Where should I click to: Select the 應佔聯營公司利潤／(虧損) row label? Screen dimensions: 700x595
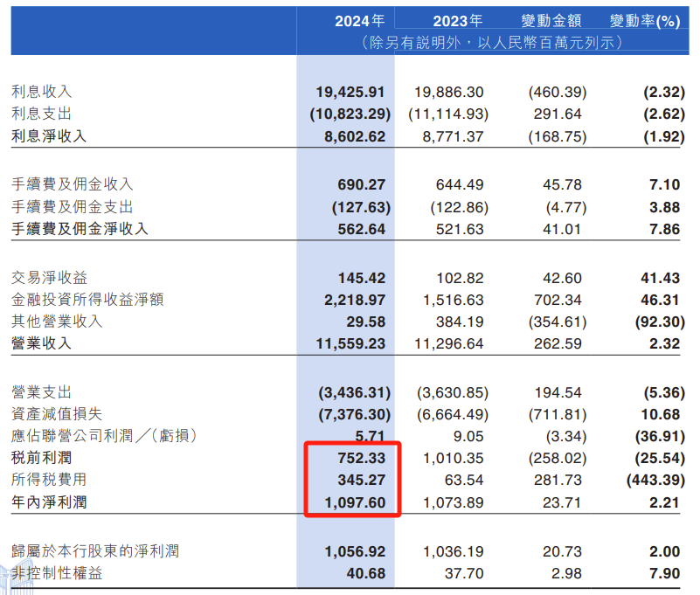tap(105, 436)
